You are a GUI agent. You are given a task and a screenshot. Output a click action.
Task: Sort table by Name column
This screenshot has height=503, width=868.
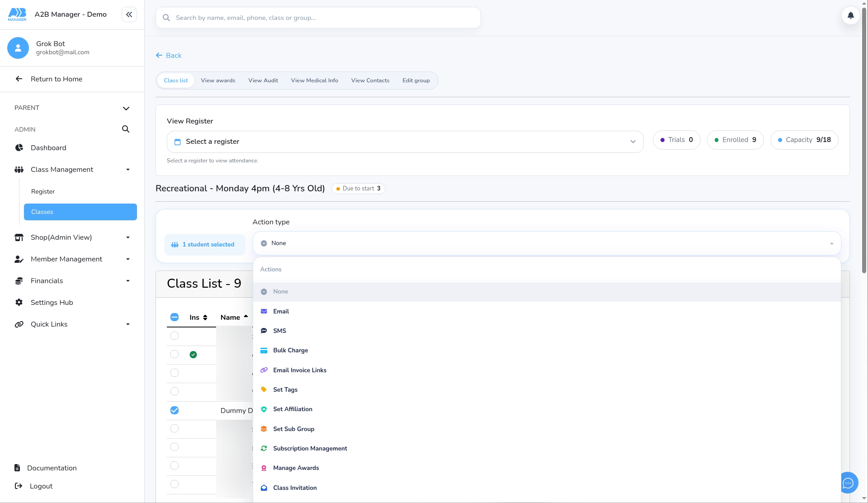coord(234,318)
